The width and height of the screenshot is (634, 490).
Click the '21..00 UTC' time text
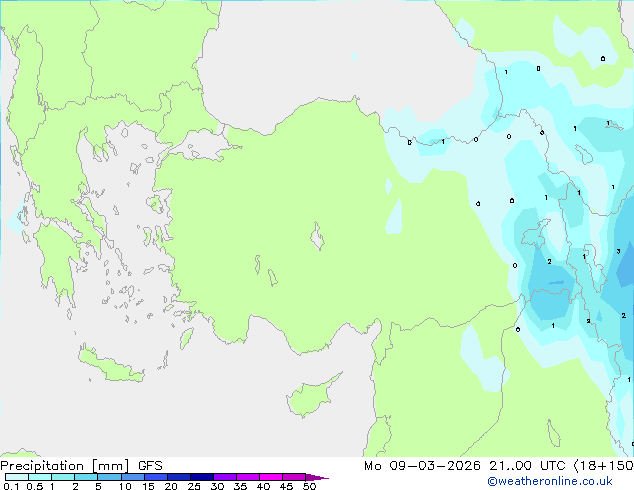tap(527, 466)
